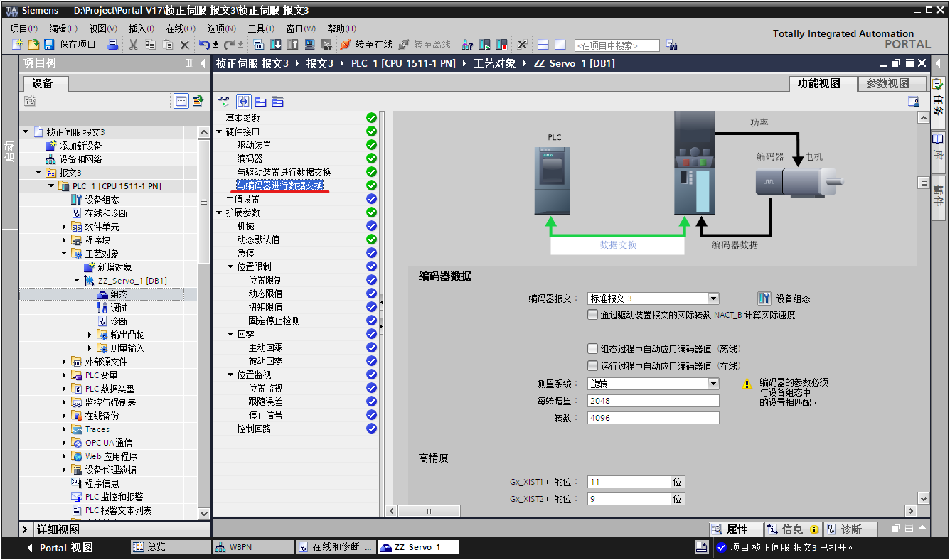Image resolution: width=950 pixels, height=560 pixels.
Task: Click the search binoculars icon next to search box
Action: [x=672, y=45]
